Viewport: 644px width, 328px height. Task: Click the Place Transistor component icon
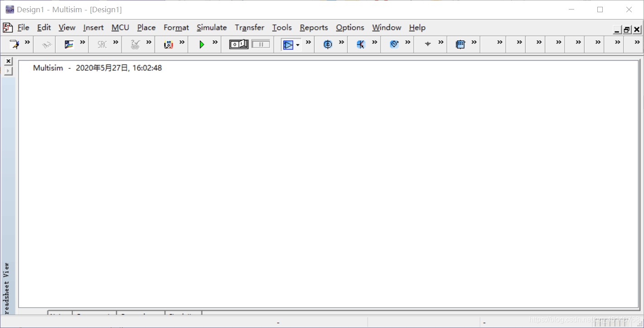361,44
